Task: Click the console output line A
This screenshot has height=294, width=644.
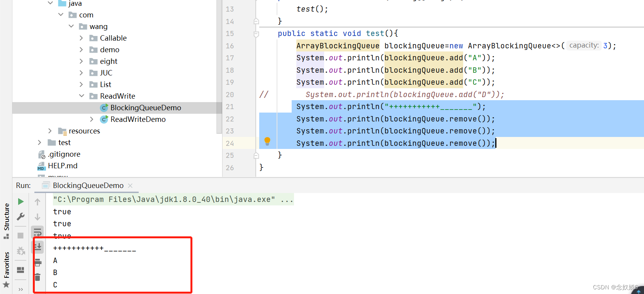Action: point(55,260)
